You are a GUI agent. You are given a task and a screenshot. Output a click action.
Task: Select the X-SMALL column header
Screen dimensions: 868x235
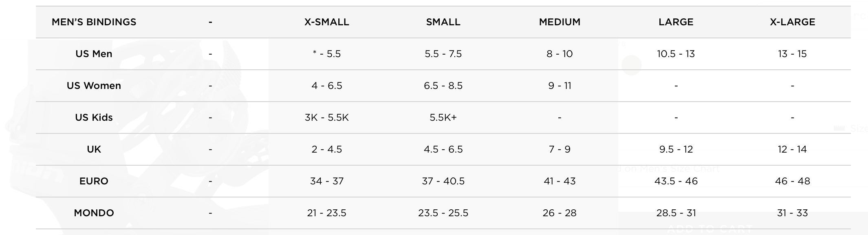tap(327, 22)
